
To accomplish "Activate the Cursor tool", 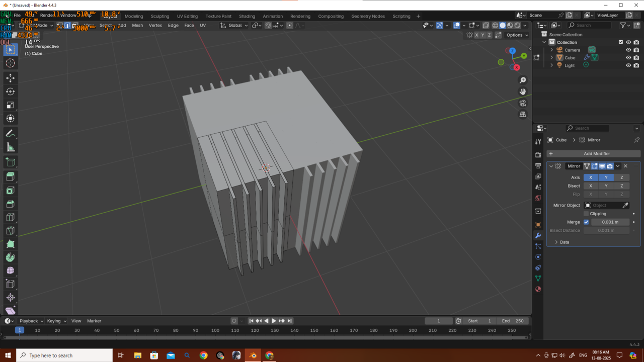I will click(10, 63).
